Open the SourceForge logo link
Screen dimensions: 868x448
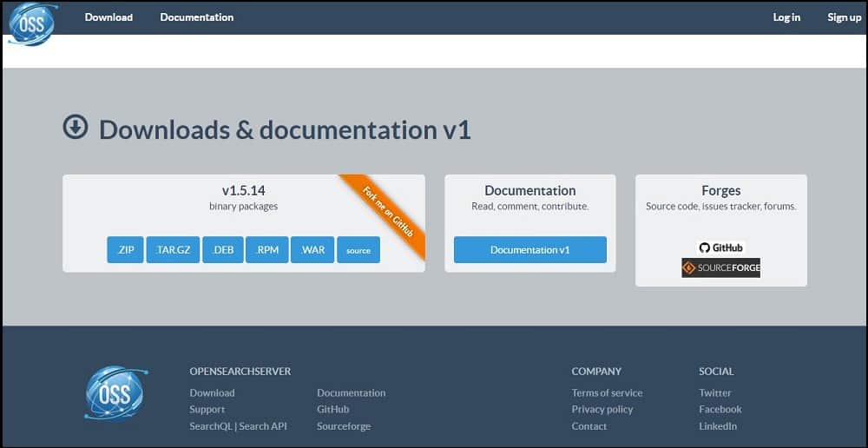pyautogui.click(x=720, y=268)
